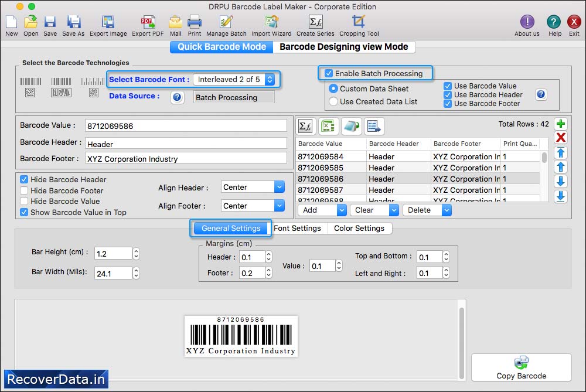Click the Copy Barcode button
This screenshot has height=392, width=586.
point(522,367)
